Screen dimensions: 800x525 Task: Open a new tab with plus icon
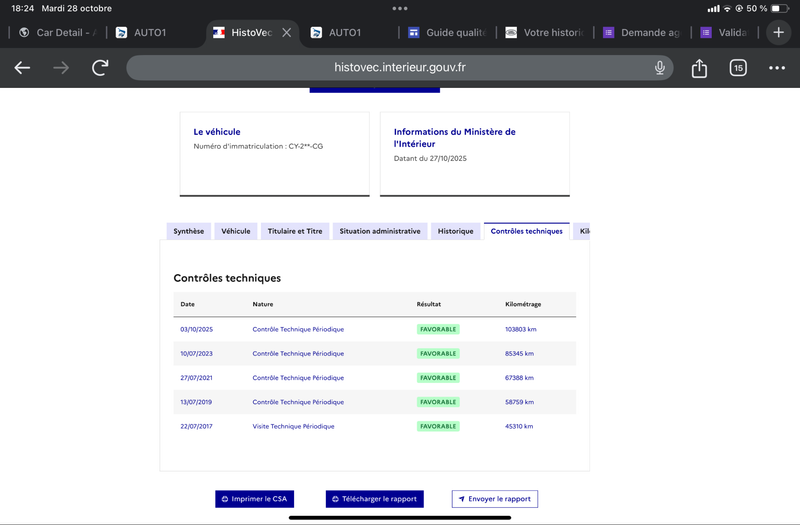tap(779, 32)
